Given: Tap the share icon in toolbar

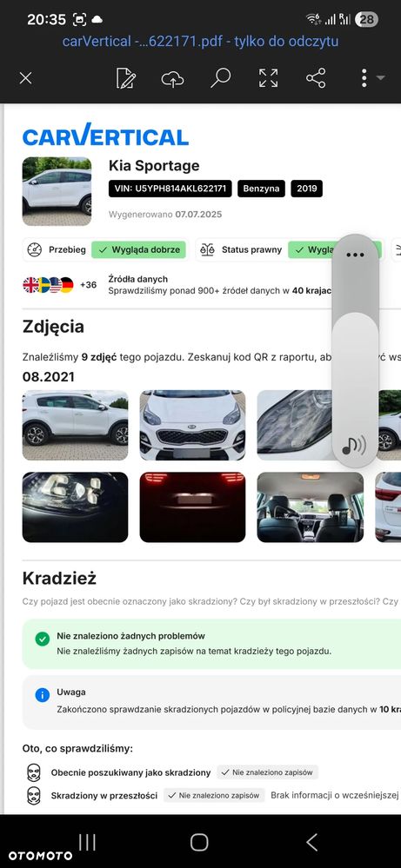Looking at the screenshot, I should [316, 78].
